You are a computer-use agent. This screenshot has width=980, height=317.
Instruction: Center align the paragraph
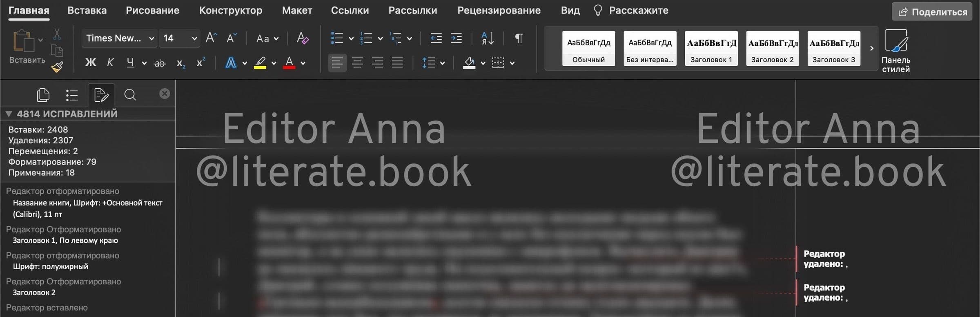pos(357,63)
